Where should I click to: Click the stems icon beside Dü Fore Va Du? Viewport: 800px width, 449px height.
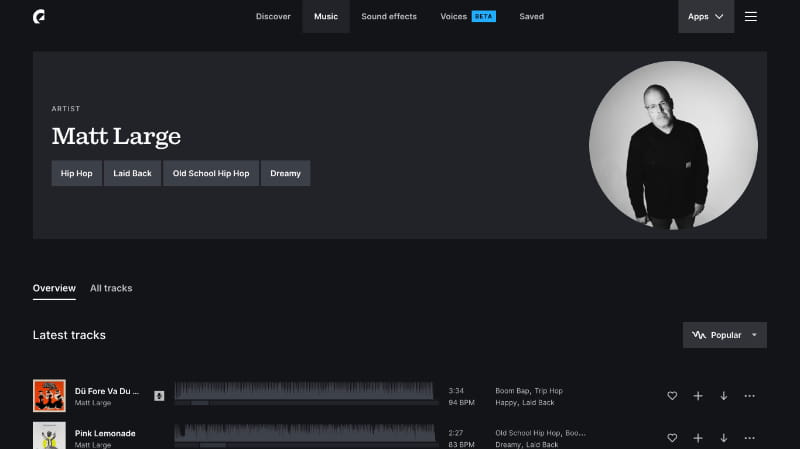coord(159,396)
